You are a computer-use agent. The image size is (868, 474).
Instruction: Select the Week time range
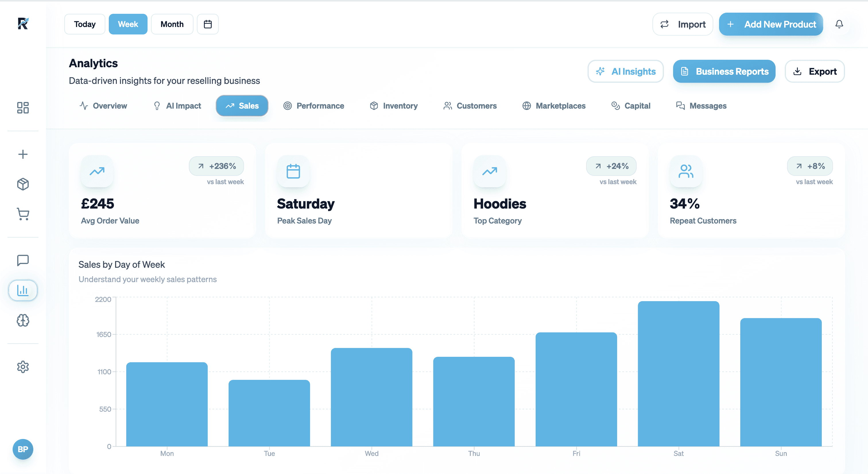(128, 24)
